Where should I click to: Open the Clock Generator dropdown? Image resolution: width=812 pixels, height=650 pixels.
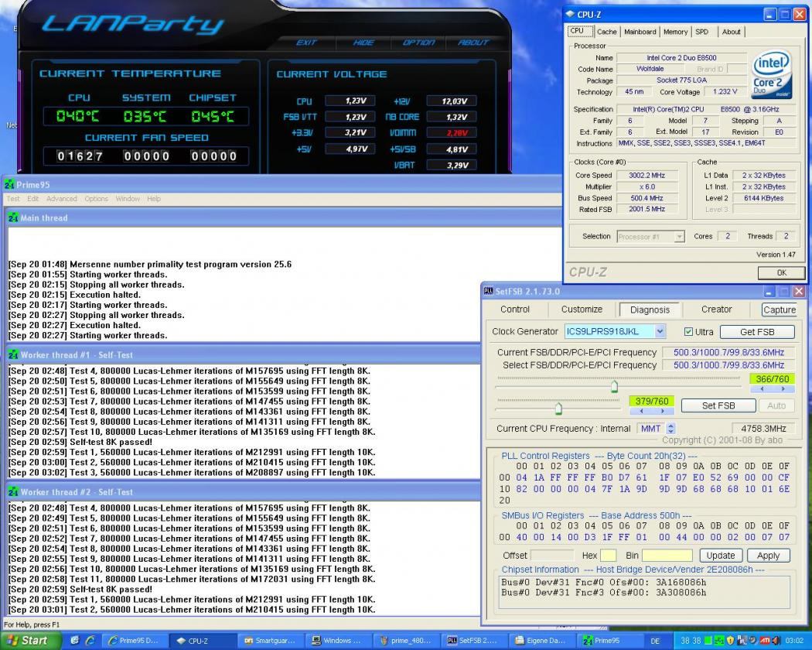[x=660, y=331]
